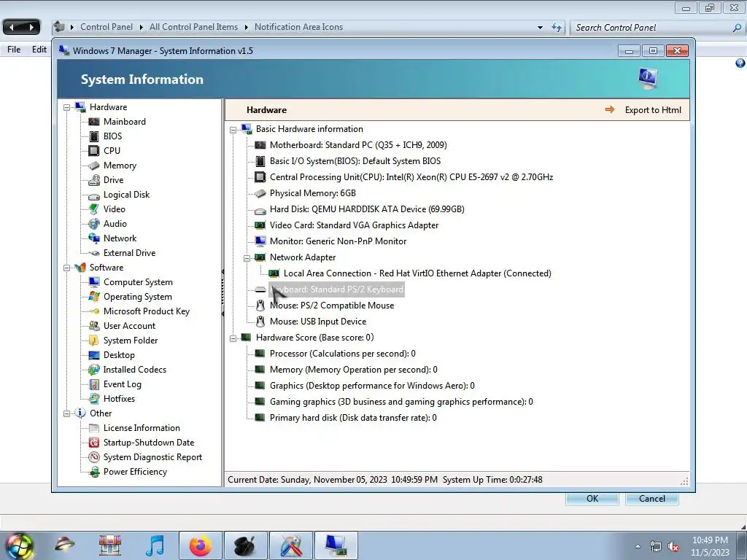Open the address bar history dropdown arrow
Screen dimensions: 747x560
(540, 28)
